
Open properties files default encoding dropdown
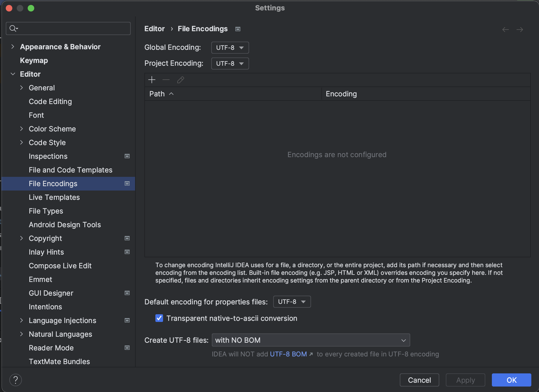pyautogui.click(x=292, y=302)
